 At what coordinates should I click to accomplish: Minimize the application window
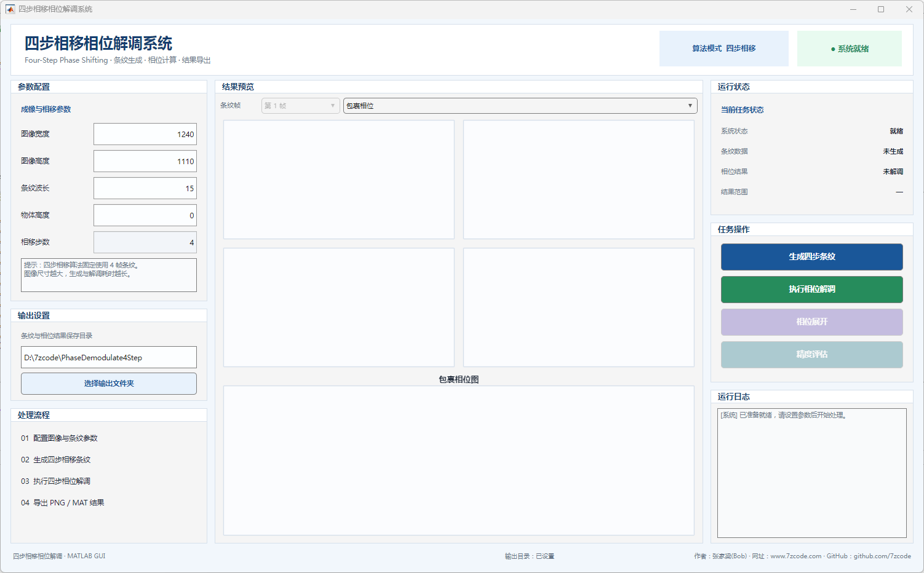(853, 9)
